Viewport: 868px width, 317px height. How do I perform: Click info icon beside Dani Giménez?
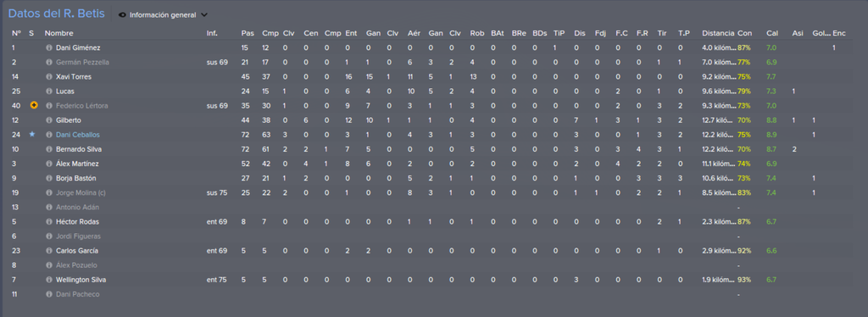pos(48,48)
